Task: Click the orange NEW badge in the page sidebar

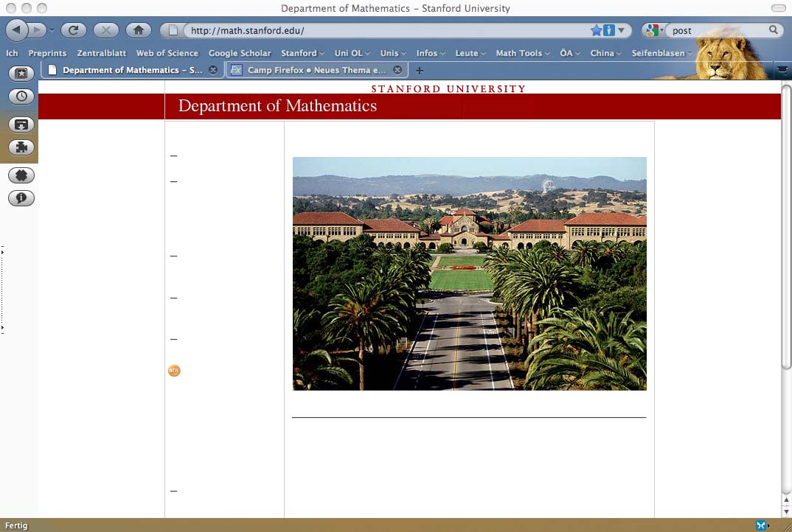Action: click(x=174, y=371)
